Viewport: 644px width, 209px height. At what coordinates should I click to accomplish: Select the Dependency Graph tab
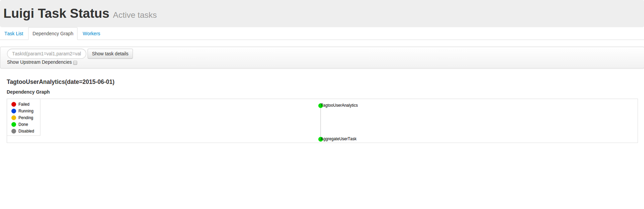[x=53, y=33]
